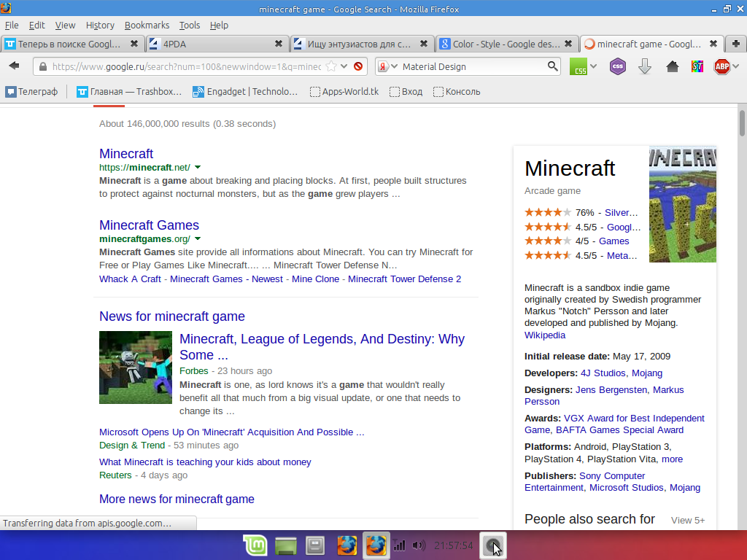Open the 4J Studios developer link
The image size is (747, 560).
[603, 373]
